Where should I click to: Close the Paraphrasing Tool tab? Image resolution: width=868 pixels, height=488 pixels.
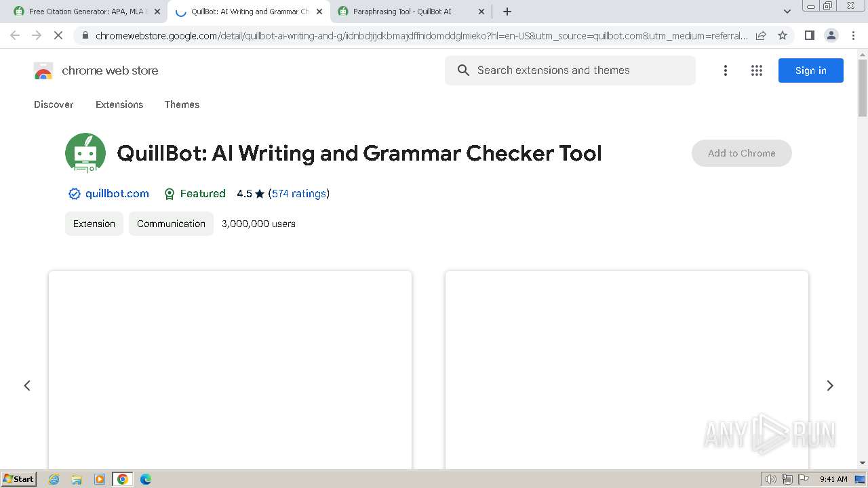tap(481, 12)
